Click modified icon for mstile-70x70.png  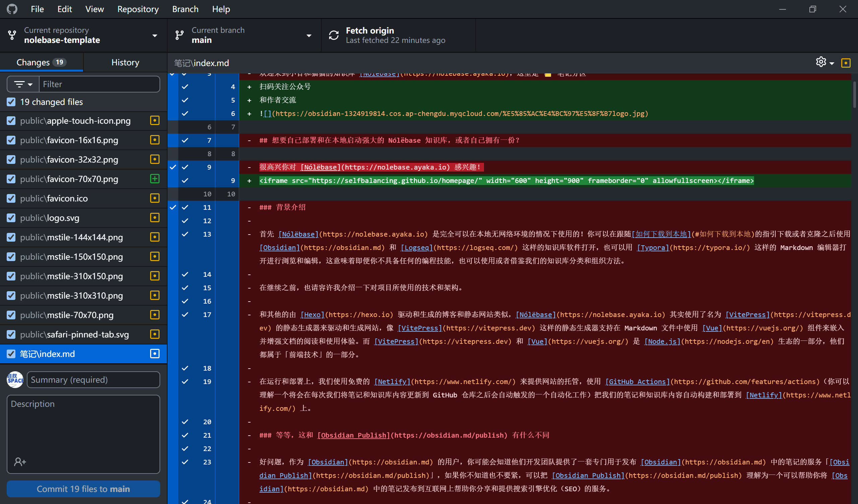coord(155,315)
